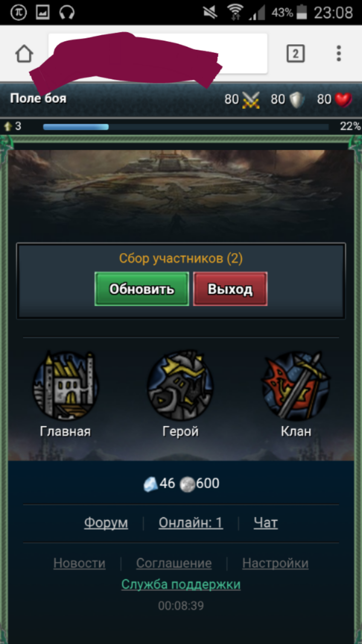The width and height of the screenshot is (362, 644).
Task: Open the browser tab switcher showing 2
Action: (x=296, y=53)
